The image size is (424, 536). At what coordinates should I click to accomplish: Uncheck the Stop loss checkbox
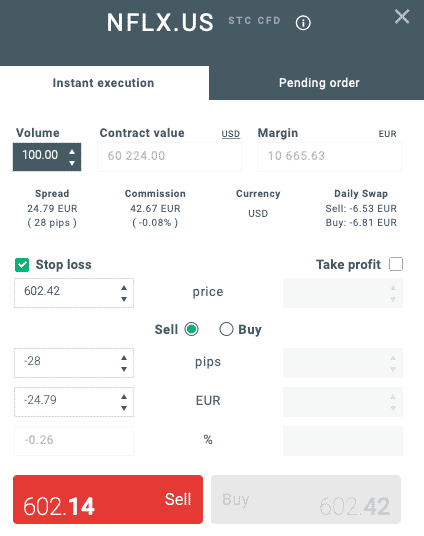[x=22, y=265]
